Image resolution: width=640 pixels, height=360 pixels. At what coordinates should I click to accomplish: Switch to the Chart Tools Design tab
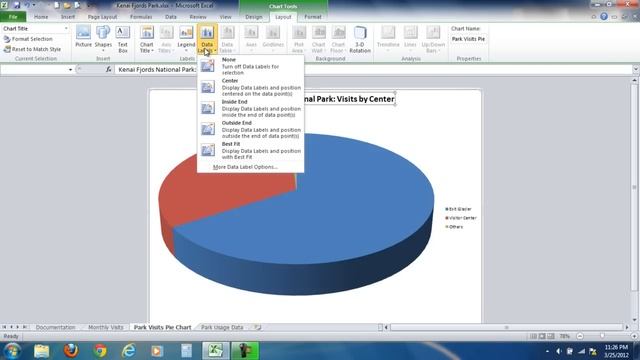coord(253,17)
